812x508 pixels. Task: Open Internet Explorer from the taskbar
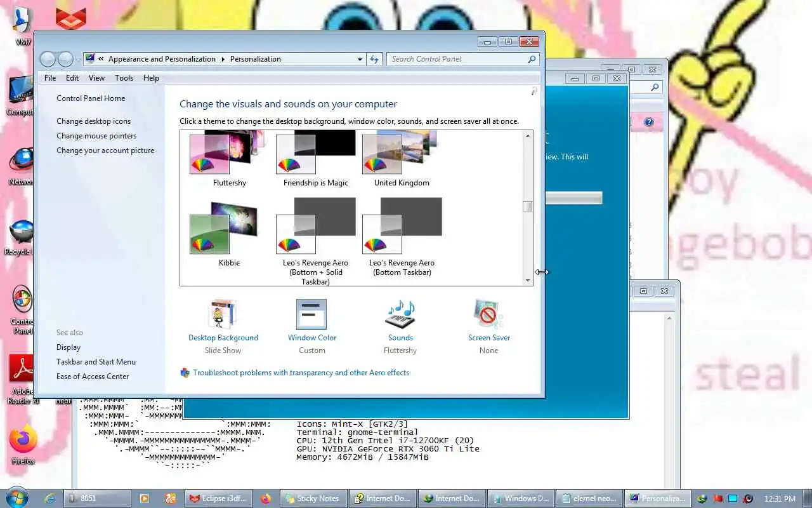coord(49,498)
